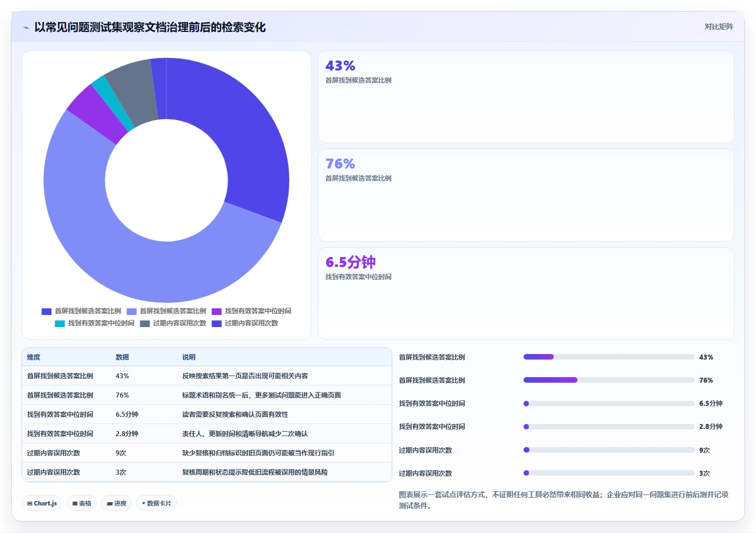Click 首屏找到候选答案比例 label beside the 76% bar

[x=432, y=380]
